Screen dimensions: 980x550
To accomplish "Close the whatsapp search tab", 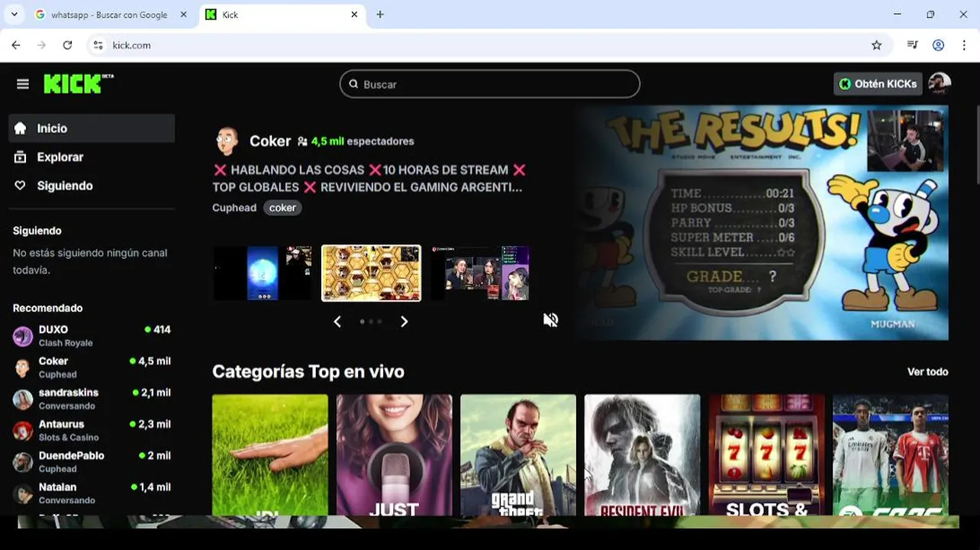I will (183, 15).
